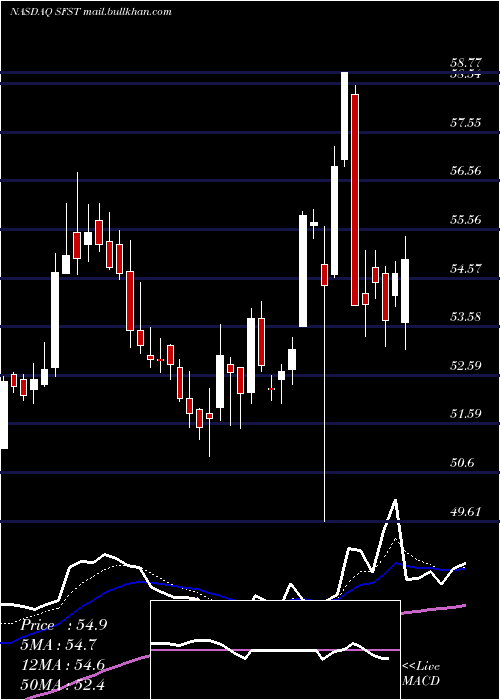
Task: Select the 58.77 price level label
Action: tap(466, 63)
